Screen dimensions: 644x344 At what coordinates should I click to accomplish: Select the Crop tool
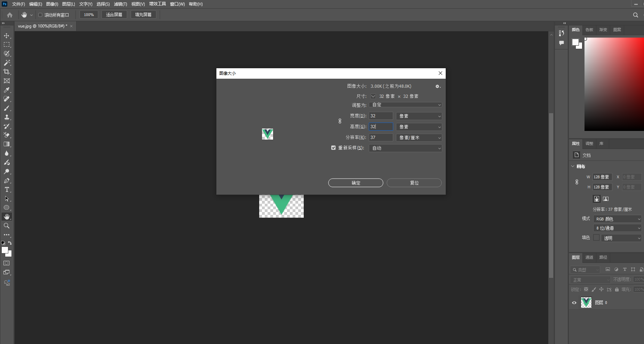pyautogui.click(x=7, y=72)
